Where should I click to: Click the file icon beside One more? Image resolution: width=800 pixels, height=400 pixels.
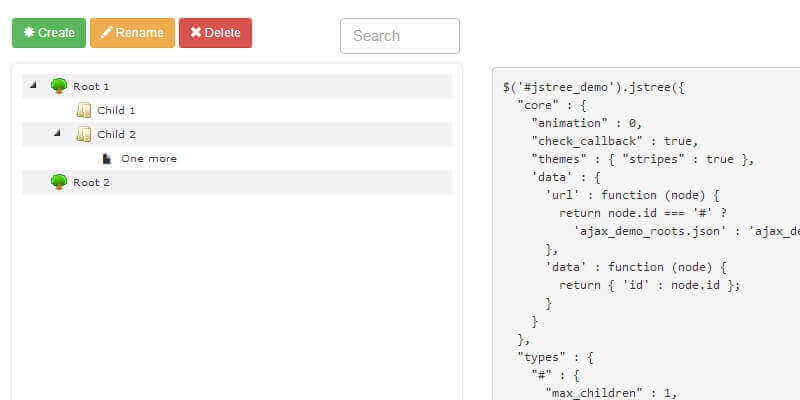coord(107,158)
